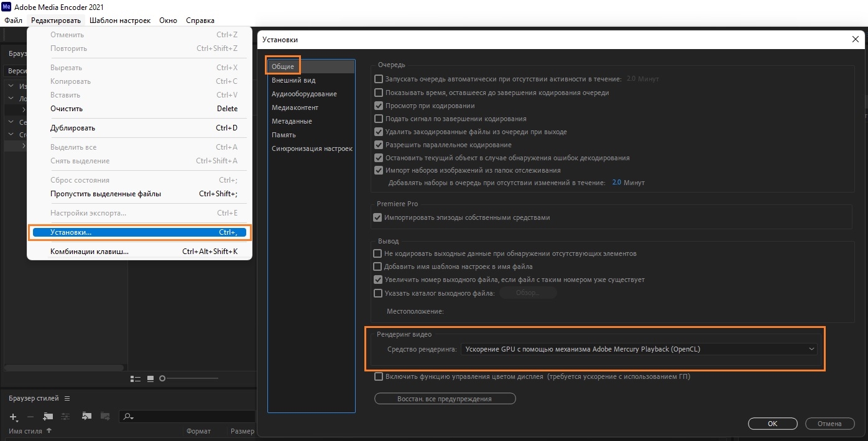Select Память preferences category
Viewport: 868px width, 441px height.
click(284, 135)
